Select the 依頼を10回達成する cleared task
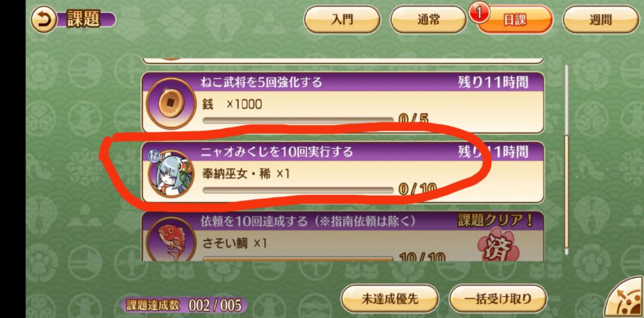The height and width of the screenshot is (318, 644). tap(343, 236)
